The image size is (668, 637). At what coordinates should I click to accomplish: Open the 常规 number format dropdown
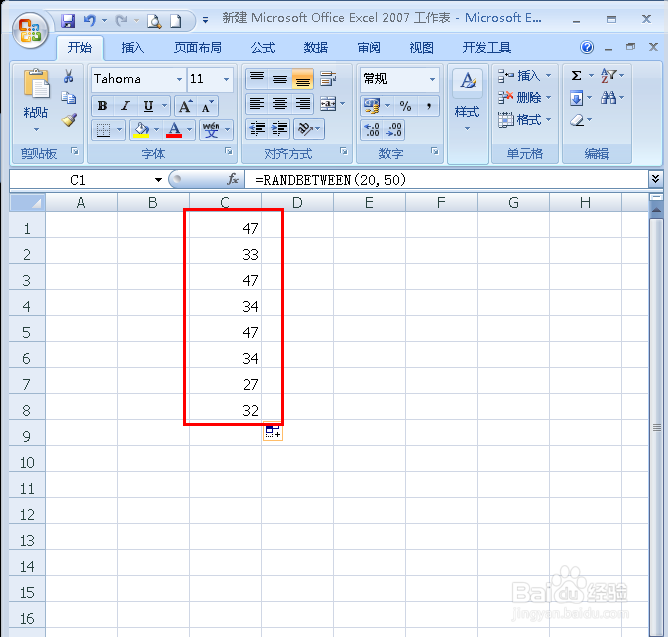(x=432, y=79)
